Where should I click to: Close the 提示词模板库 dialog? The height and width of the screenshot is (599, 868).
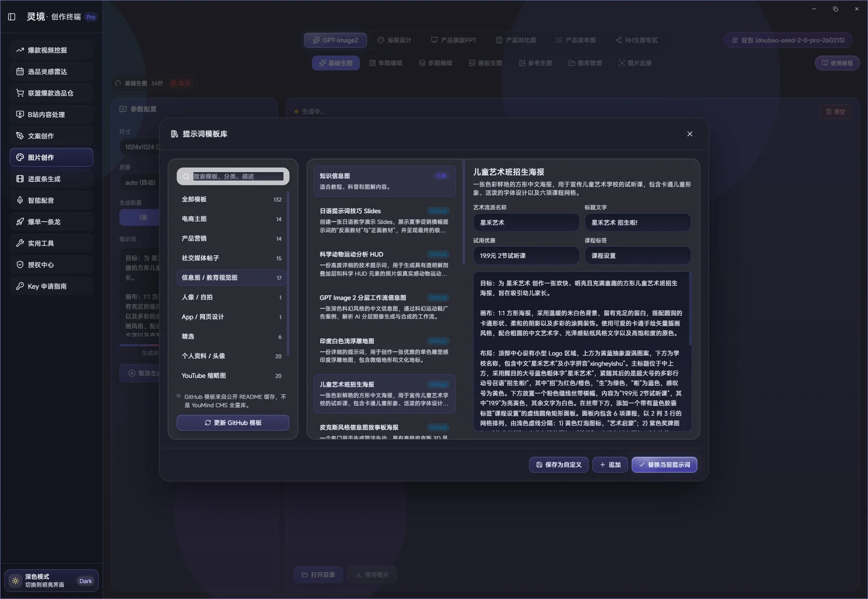pyautogui.click(x=690, y=134)
